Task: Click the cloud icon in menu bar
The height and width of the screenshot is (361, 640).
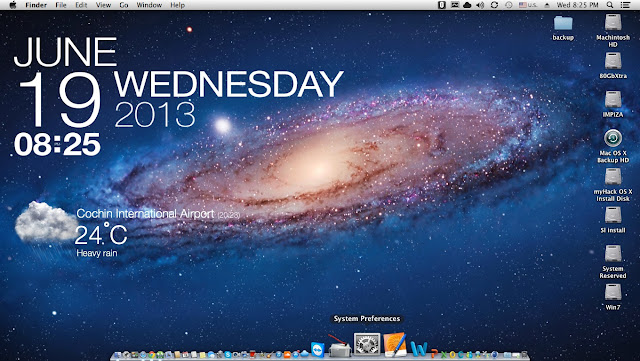Action: pos(467,5)
